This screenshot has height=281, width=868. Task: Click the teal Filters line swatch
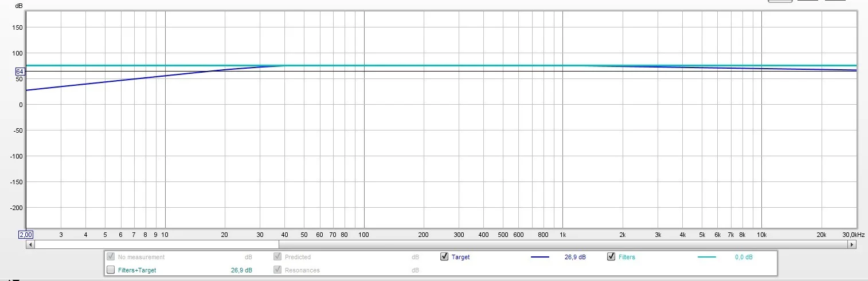click(706, 258)
